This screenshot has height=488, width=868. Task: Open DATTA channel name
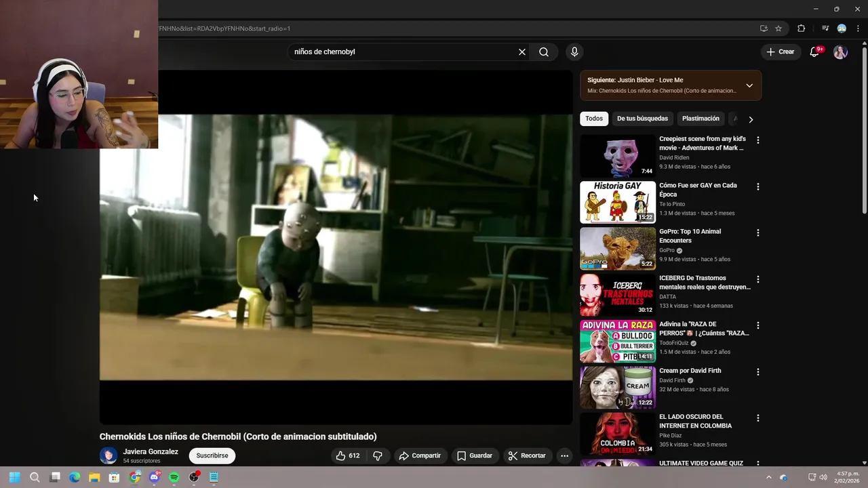(x=667, y=297)
